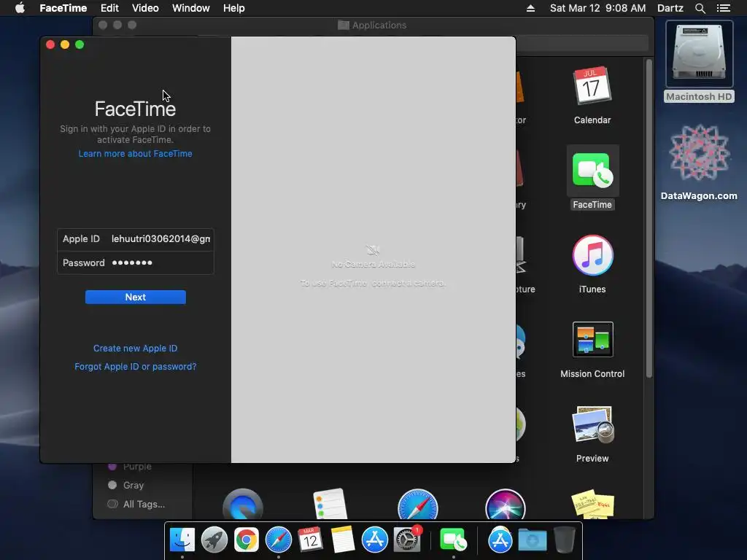Click the Applications window vertical scrollbar
Image resolution: width=747 pixels, height=560 pixels.
click(x=649, y=218)
